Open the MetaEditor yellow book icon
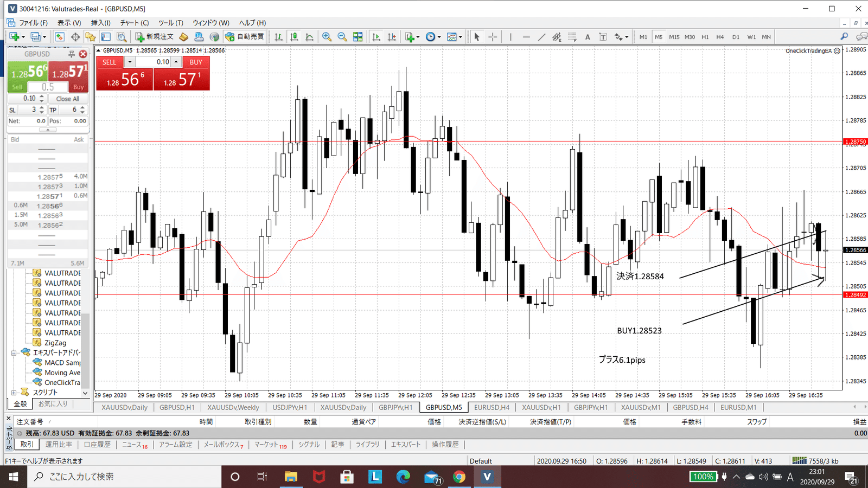This screenshot has height=488, width=868. [x=183, y=37]
